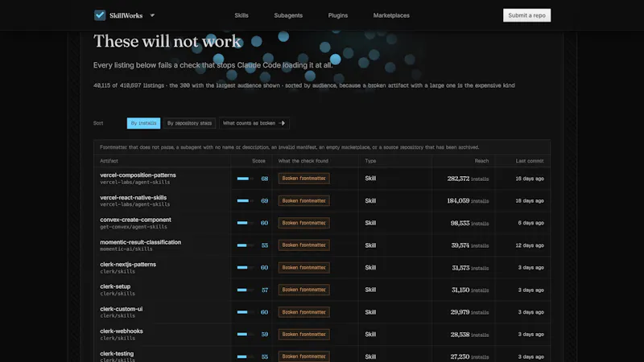This screenshot has width=644, height=362.
Task: Click score 69 for vercel-react-native-skills
Action: [265, 200]
